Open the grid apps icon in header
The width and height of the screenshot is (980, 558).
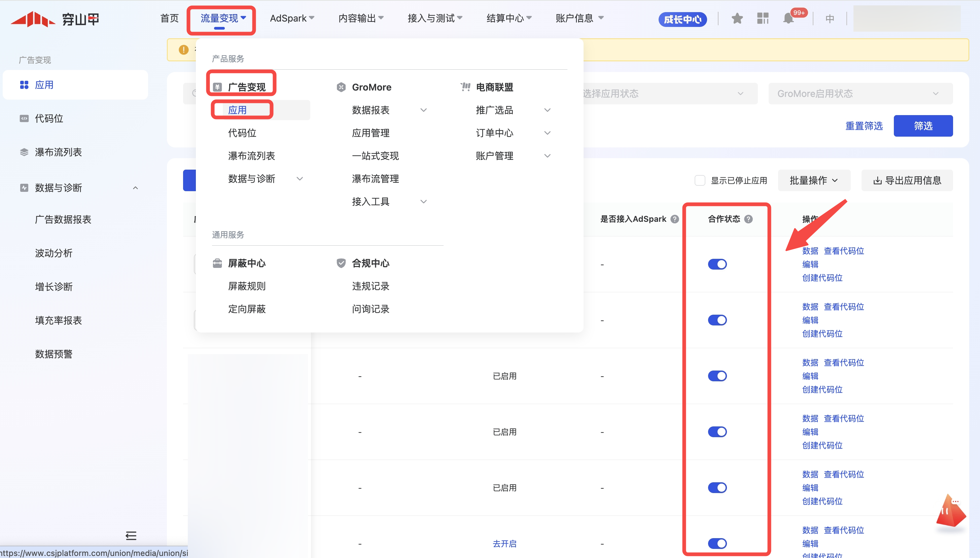click(762, 19)
